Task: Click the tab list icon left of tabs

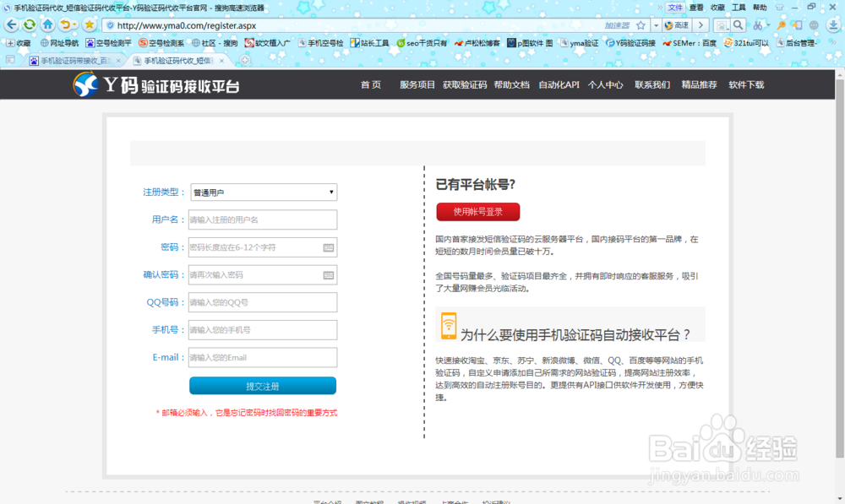Action: pyautogui.click(x=10, y=60)
